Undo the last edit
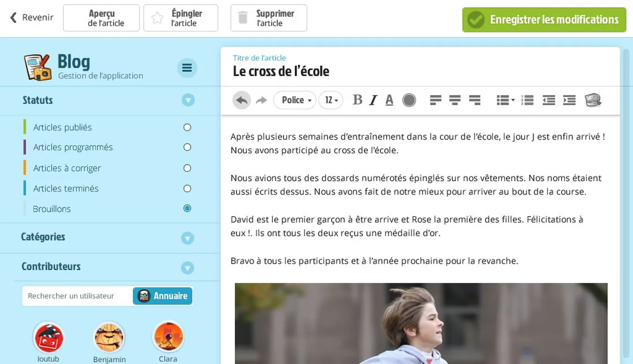Image resolution: width=633 pixels, height=364 pixels. click(241, 100)
